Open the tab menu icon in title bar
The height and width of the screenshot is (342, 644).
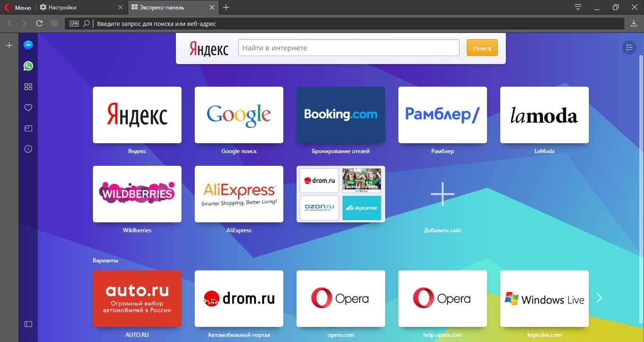pyautogui.click(x=578, y=7)
